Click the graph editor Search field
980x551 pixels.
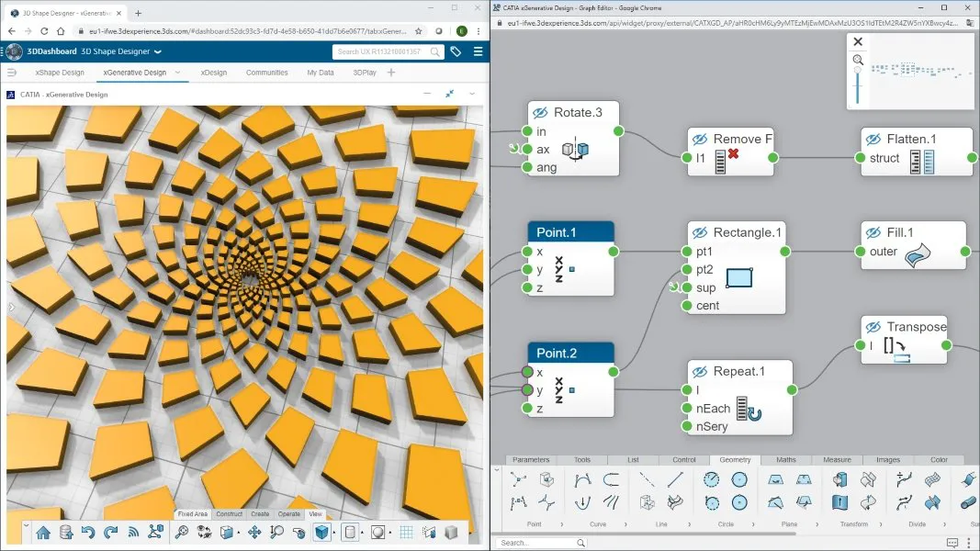(x=541, y=543)
